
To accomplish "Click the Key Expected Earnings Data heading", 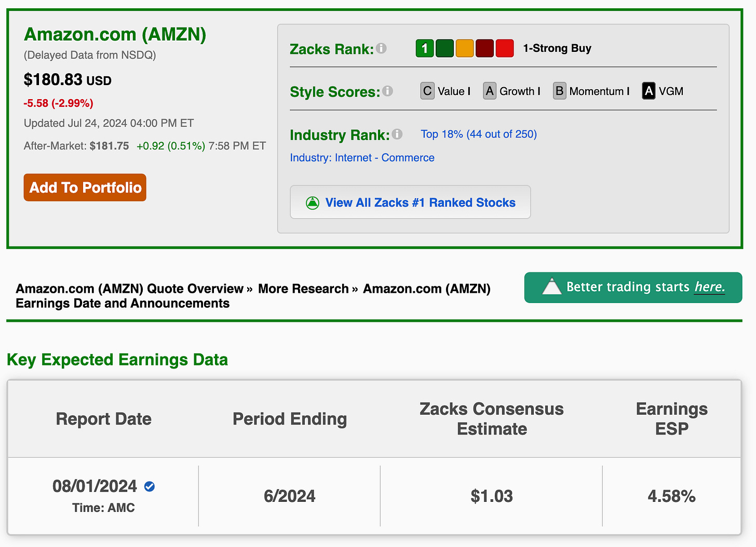I will 117,360.
